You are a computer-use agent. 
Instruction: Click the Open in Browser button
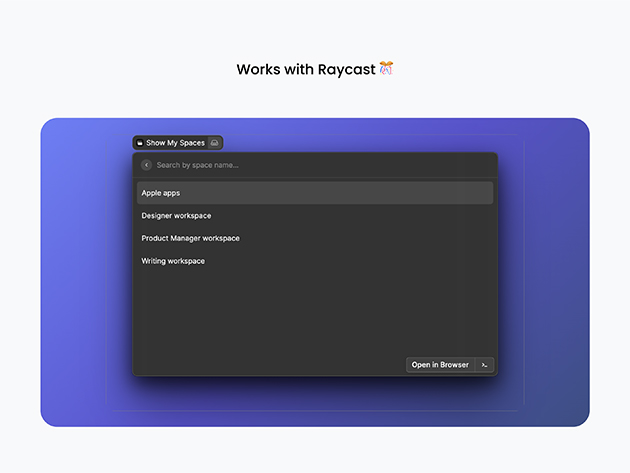click(x=440, y=365)
